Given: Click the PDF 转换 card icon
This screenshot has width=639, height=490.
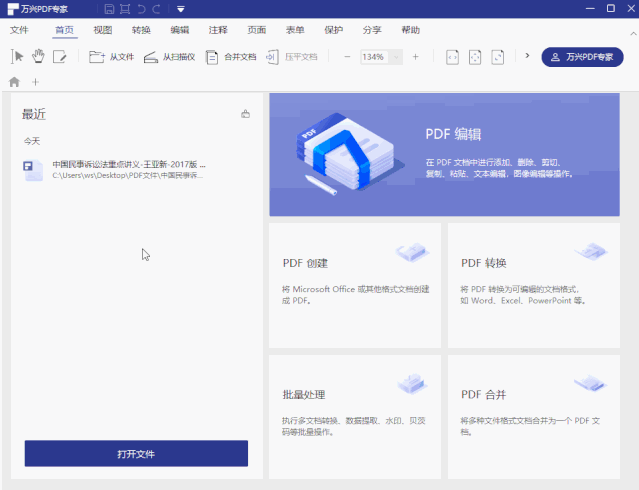Looking at the screenshot, I should 591,251.
